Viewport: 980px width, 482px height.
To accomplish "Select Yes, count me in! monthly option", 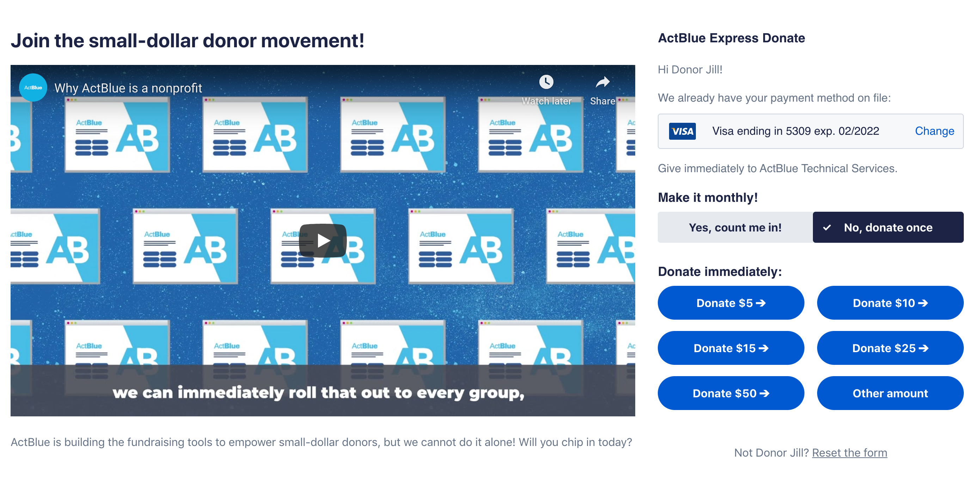I will 735,227.
